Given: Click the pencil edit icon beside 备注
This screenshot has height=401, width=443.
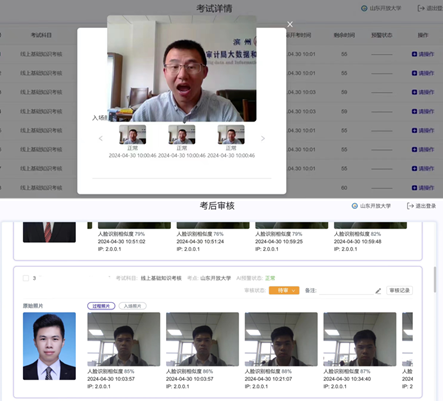Looking at the screenshot, I should 378,291.
